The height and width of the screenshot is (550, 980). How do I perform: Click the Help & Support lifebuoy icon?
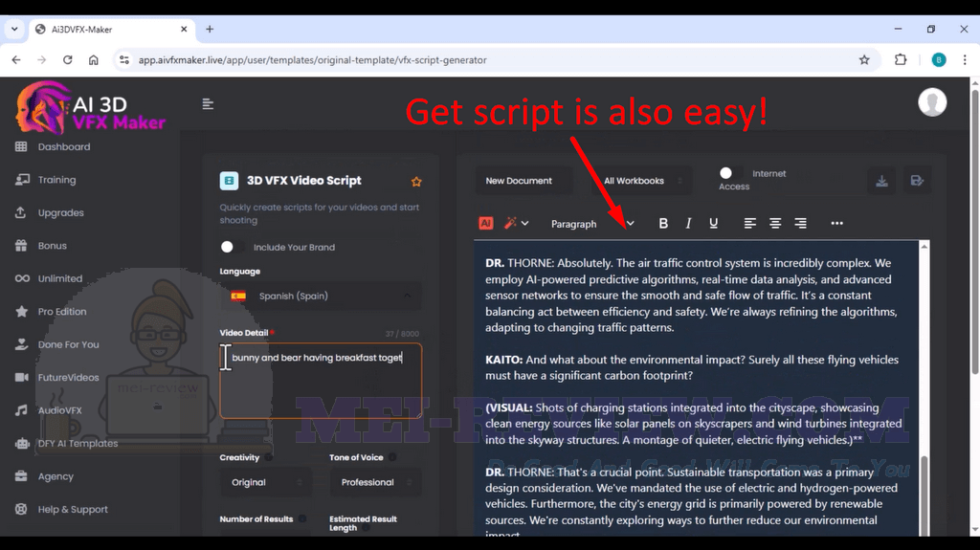21,510
